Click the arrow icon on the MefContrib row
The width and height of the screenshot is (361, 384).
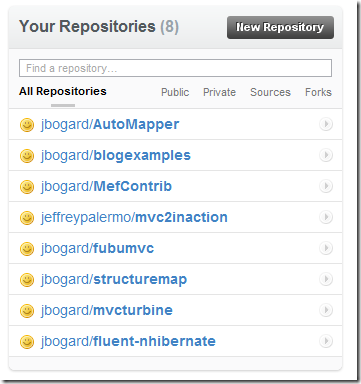click(x=326, y=186)
